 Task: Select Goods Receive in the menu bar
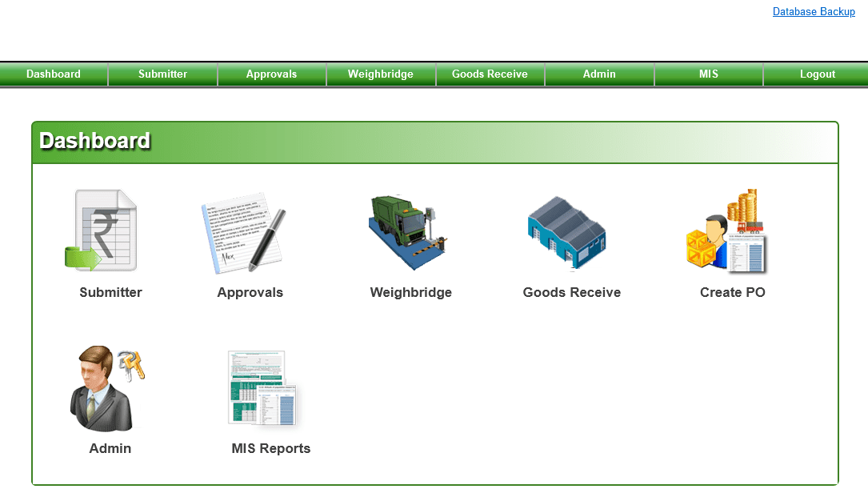coord(490,74)
